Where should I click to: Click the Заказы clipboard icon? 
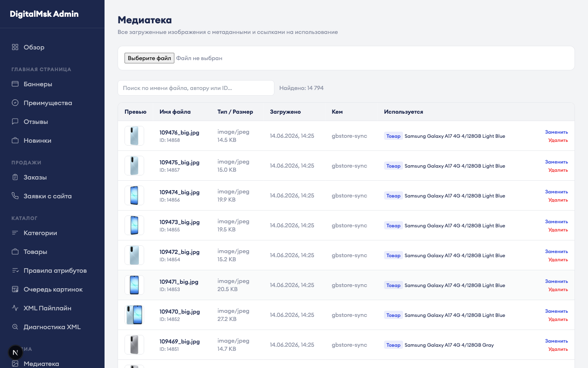[15, 177]
